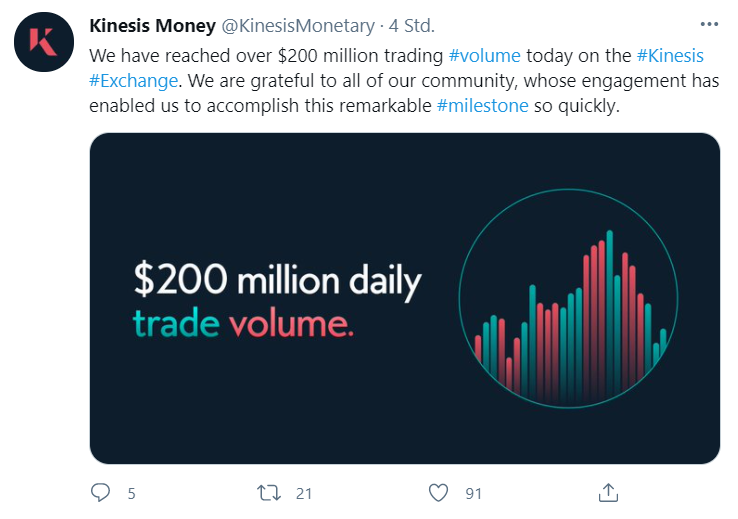Click the retweet arrows icon
This screenshot has height=519, width=738.
(268, 492)
